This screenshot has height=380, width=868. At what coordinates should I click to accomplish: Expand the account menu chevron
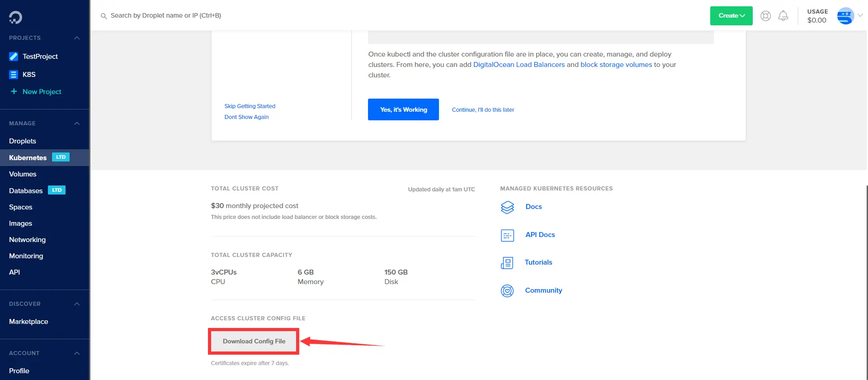[860, 15]
